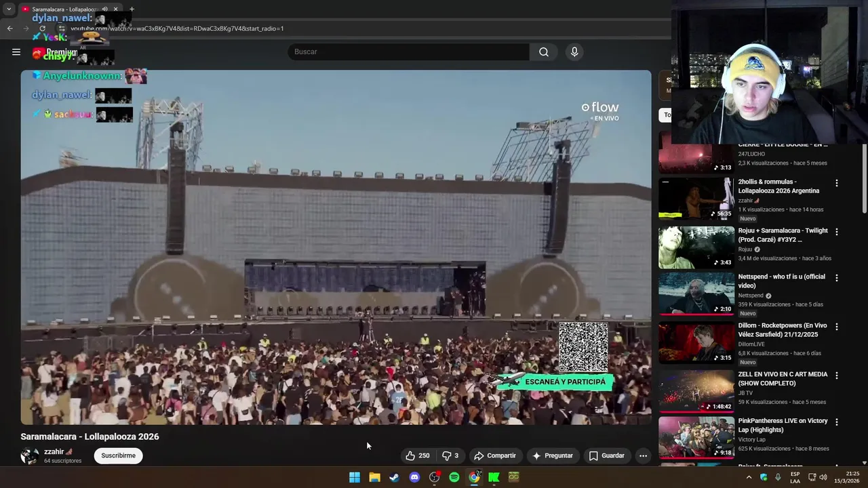Mute the Saramalacara tab via the speaker icon
Image resolution: width=868 pixels, height=488 pixels.
[104, 9]
